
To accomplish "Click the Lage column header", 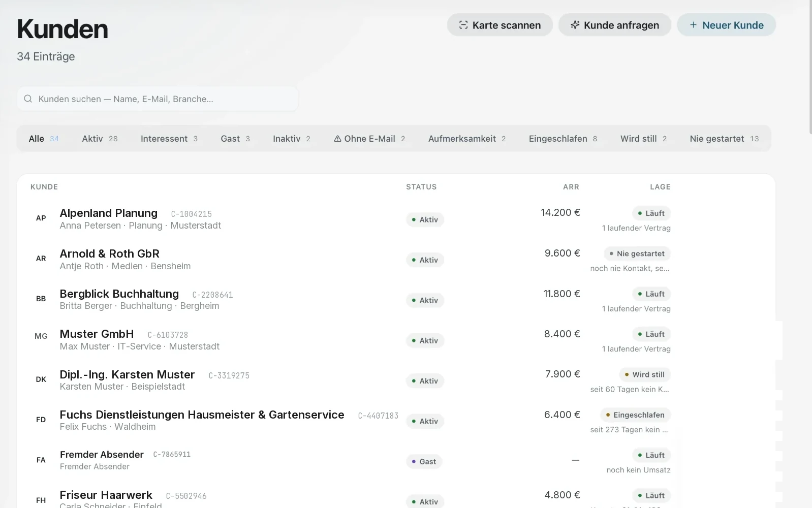I will point(660,187).
